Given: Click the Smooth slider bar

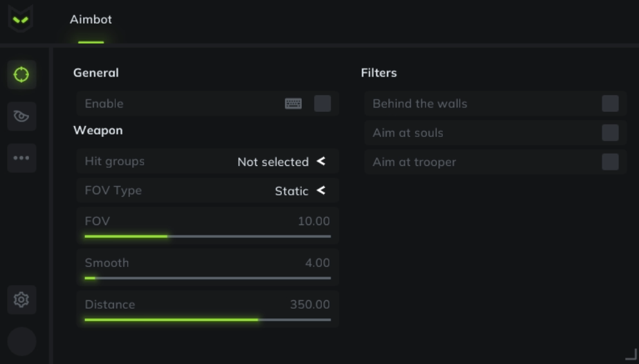Looking at the screenshot, I should tap(207, 278).
